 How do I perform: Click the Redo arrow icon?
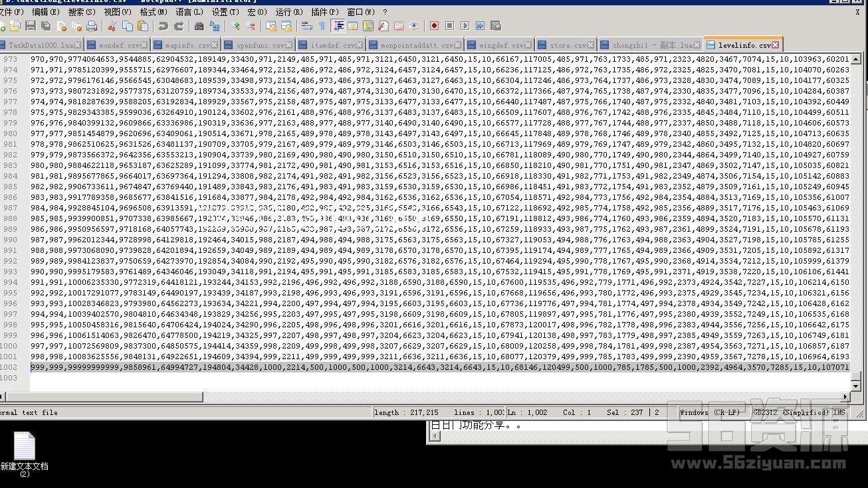pyautogui.click(x=178, y=26)
